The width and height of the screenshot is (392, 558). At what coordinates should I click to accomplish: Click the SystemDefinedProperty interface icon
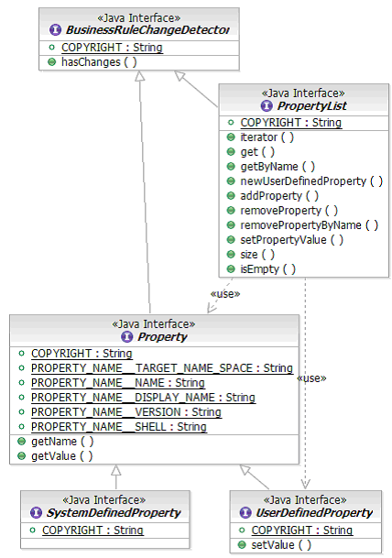click(36, 512)
